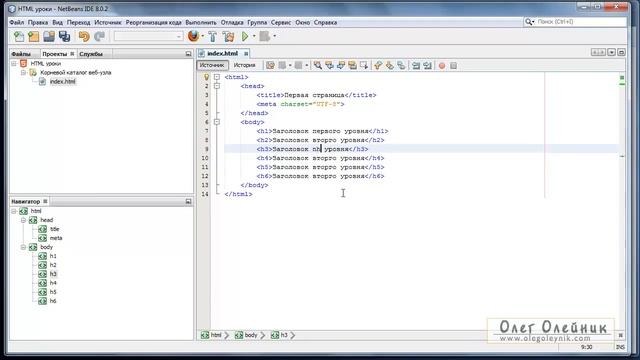This screenshot has width=640, height=360.
Task: Click the html breadcrumb at editor bottom
Action: click(x=211, y=335)
